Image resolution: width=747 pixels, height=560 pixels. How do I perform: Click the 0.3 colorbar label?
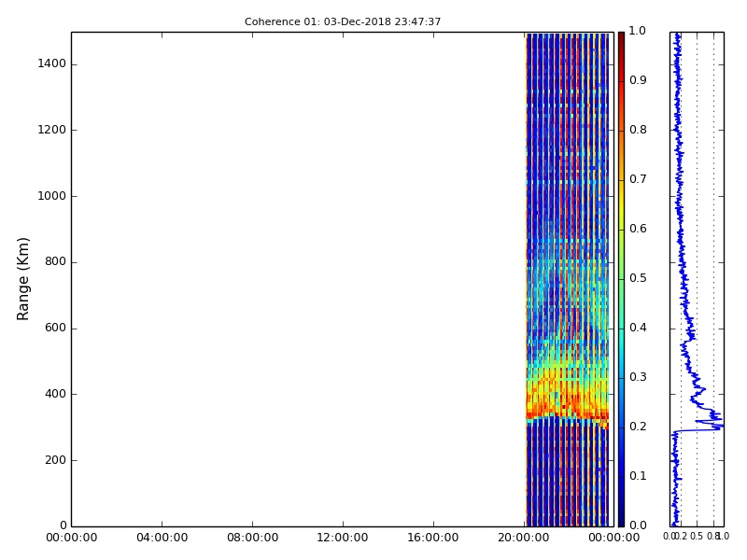pos(638,377)
